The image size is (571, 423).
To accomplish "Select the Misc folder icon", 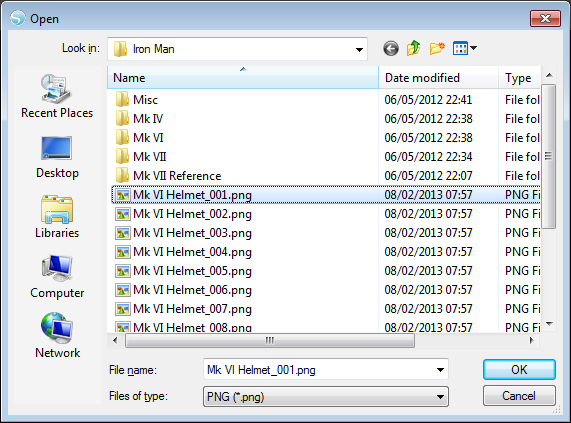I will [x=122, y=99].
